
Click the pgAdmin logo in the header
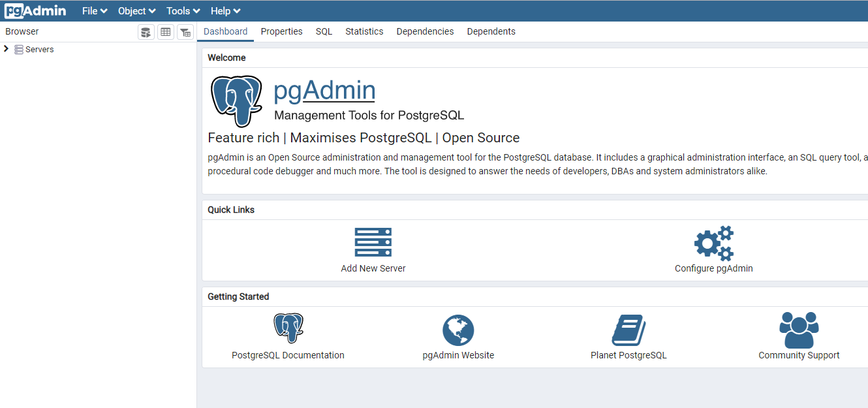click(36, 10)
